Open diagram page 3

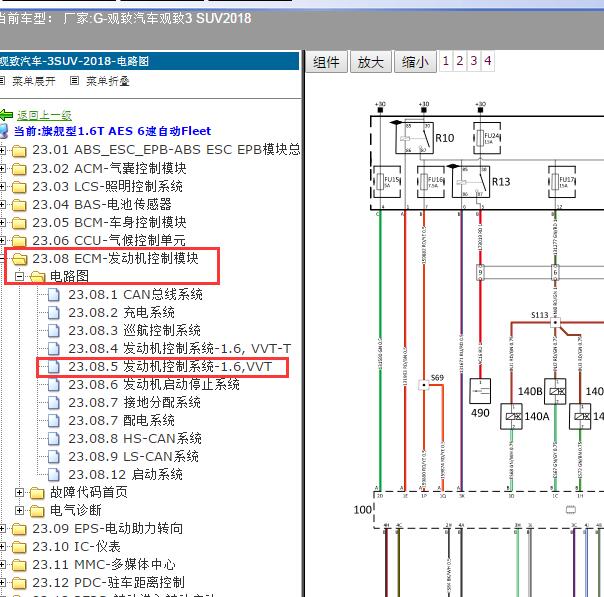473,61
